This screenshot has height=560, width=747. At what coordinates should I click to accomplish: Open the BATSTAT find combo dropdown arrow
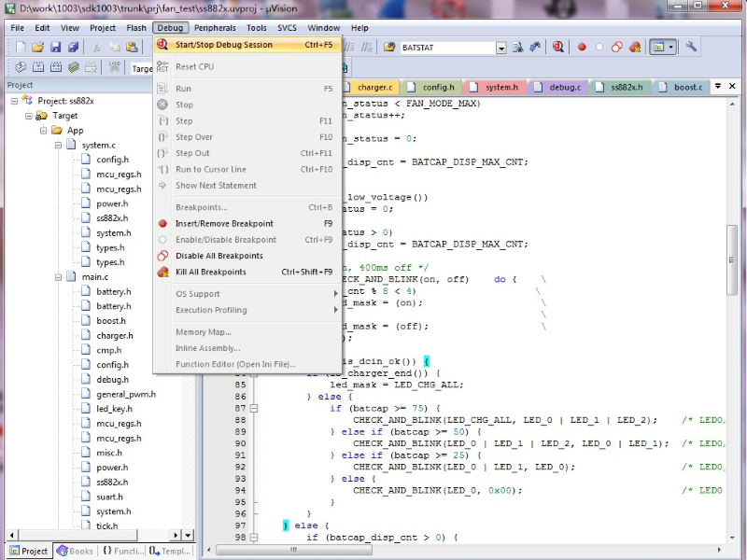(x=500, y=48)
